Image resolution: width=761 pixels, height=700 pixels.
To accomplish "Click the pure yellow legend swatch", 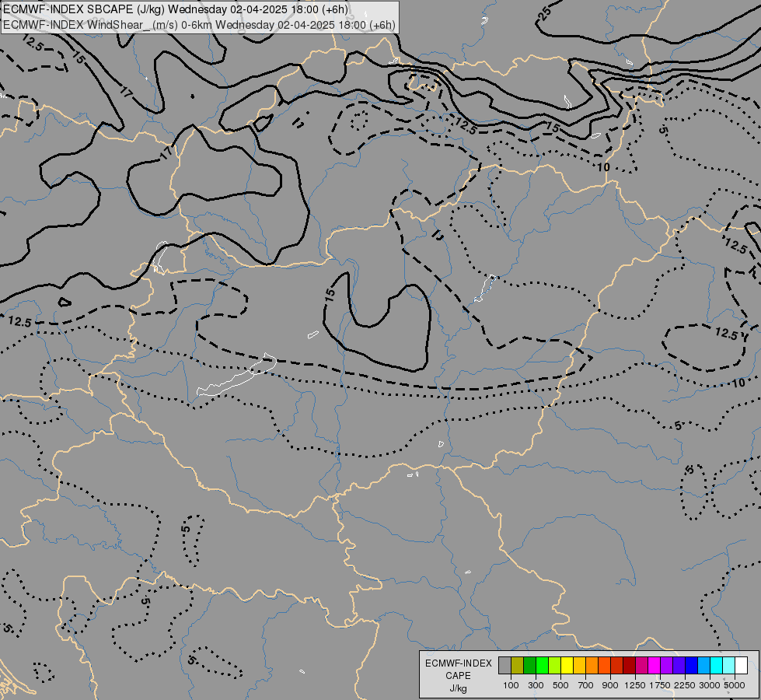I will click(x=567, y=665).
